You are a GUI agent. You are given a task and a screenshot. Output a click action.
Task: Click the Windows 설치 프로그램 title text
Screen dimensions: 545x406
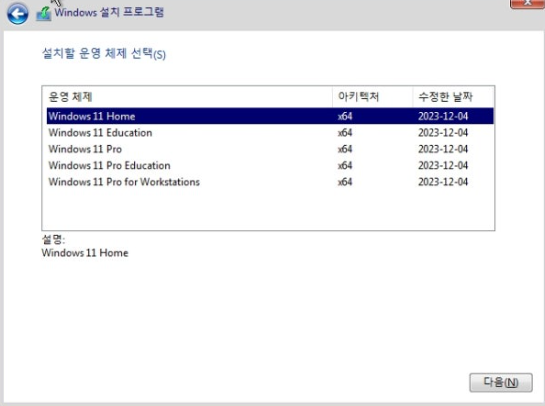[x=109, y=12]
